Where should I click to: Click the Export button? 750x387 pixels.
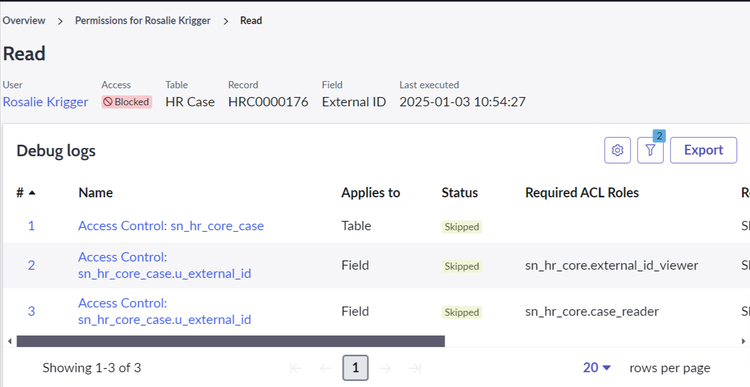pyautogui.click(x=703, y=150)
